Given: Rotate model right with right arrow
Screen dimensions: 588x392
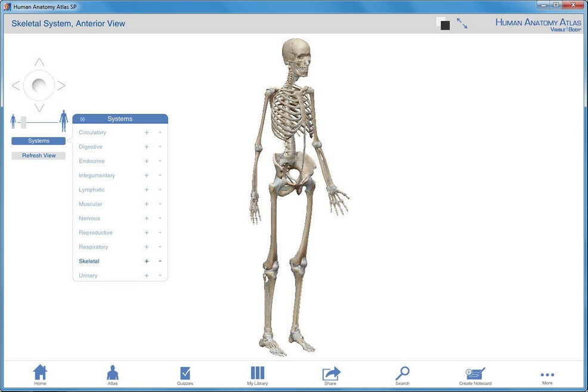Looking at the screenshot, I should pyautogui.click(x=61, y=85).
